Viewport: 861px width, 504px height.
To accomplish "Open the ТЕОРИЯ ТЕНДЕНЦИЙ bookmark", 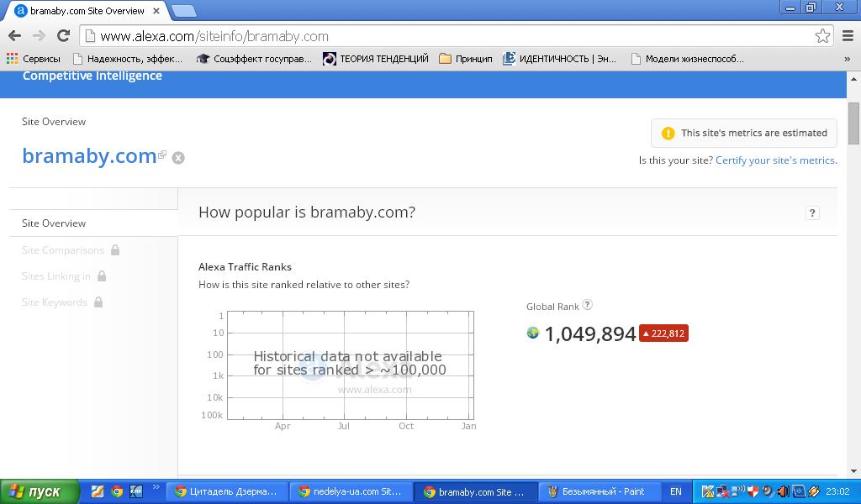I will tap(376, 59).
